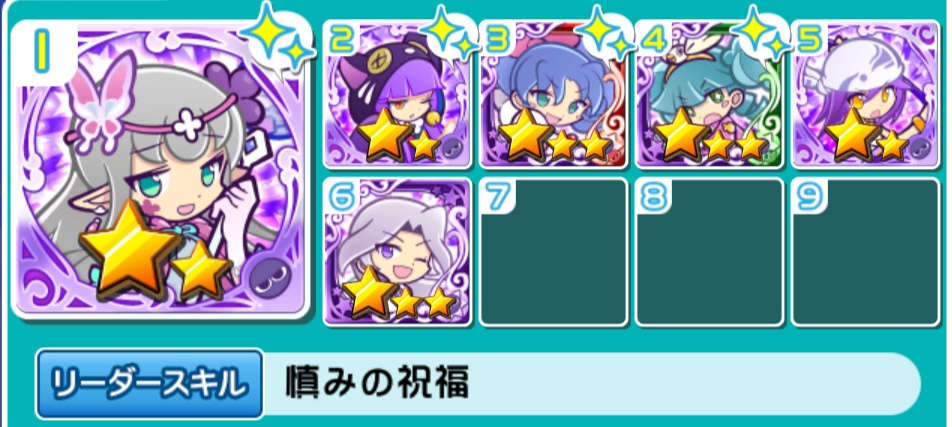Tap the sparkle badge on card 3
952x427 pixels.
(606, 32)
